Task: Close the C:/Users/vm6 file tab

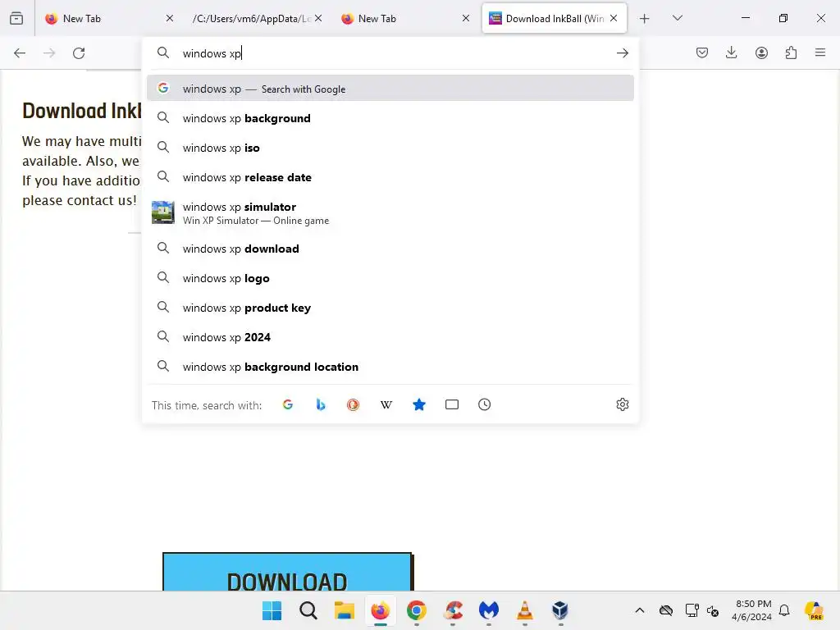Action: 318,18
